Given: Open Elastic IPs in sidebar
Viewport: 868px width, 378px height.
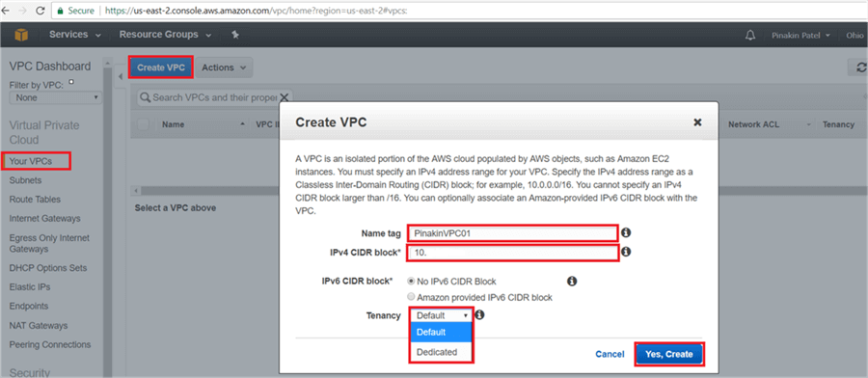Looking at the screenshot, I should pos(30,287).
